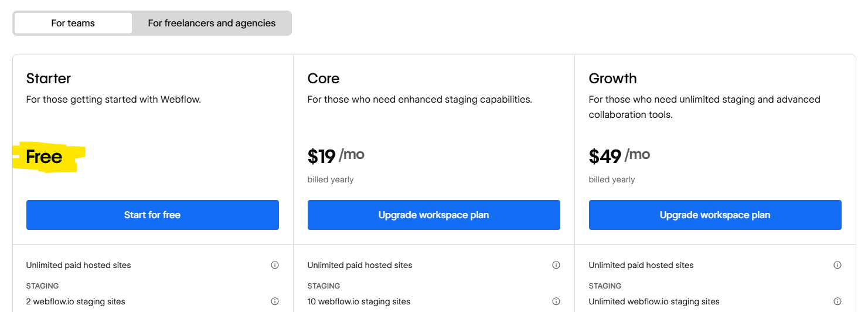Click info icon beside 10 webflow.io staging sites
868x312 pixels.
556,301
